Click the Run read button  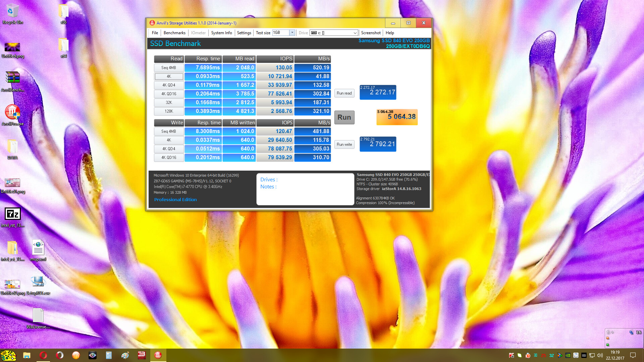click(x=344, y=93)
